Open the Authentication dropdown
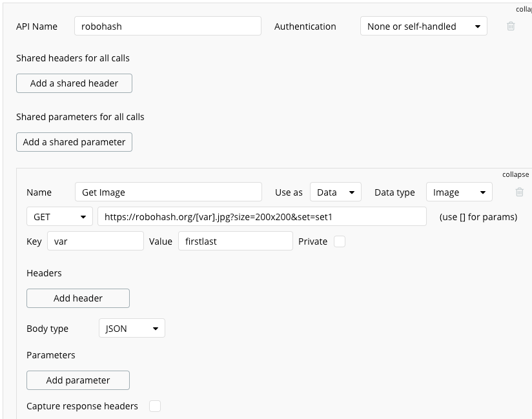Image resolution: width=532 pixels, height=419 pixels. click(x=424, y=26)
